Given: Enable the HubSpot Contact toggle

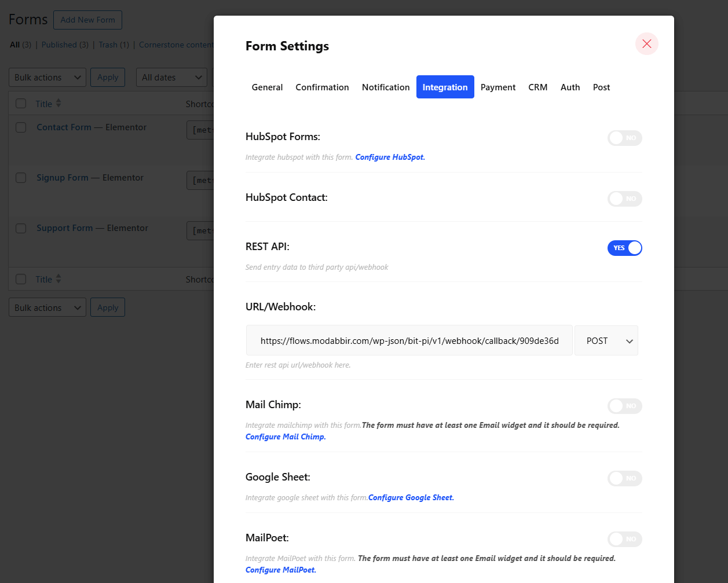Looking at the screenshot, I should tap(625, 199).
